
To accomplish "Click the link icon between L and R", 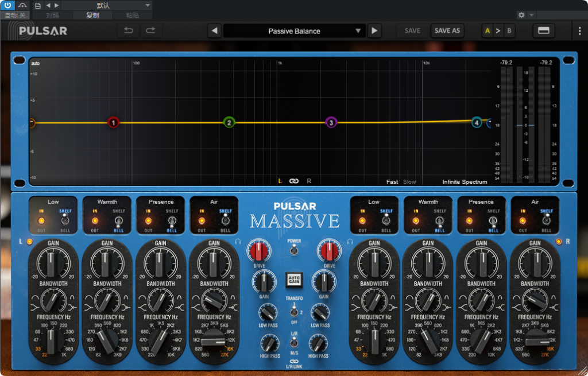I will (x=293, y=181).
